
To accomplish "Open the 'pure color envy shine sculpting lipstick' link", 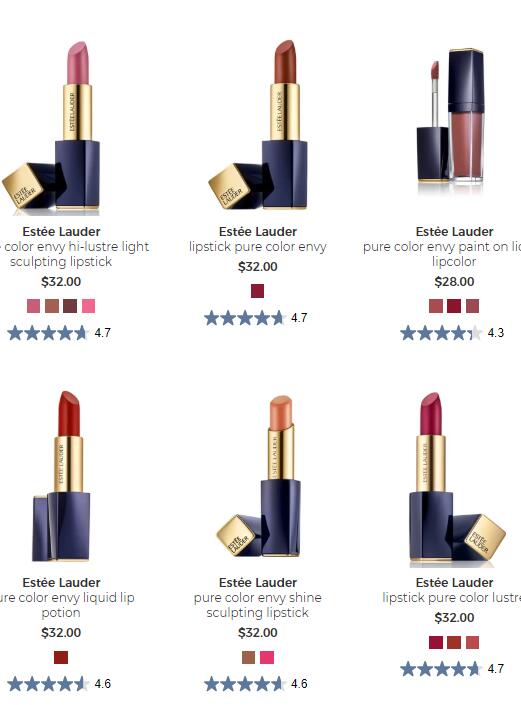I will [x=258, y=605].
